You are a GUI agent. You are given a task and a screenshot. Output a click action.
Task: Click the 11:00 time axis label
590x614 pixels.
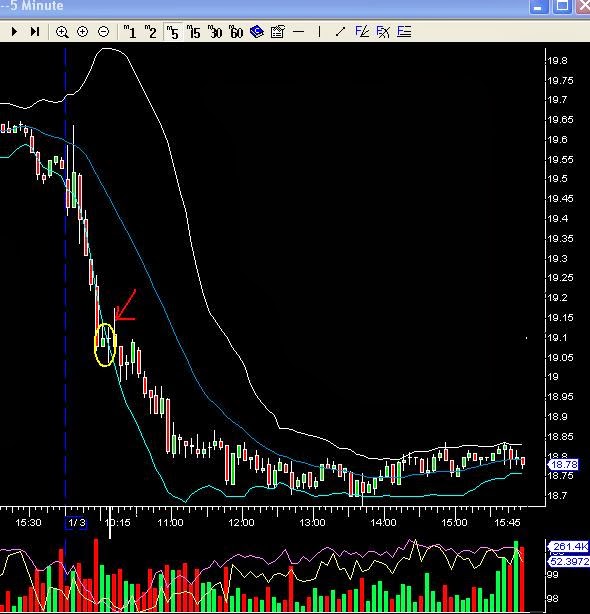171,523
